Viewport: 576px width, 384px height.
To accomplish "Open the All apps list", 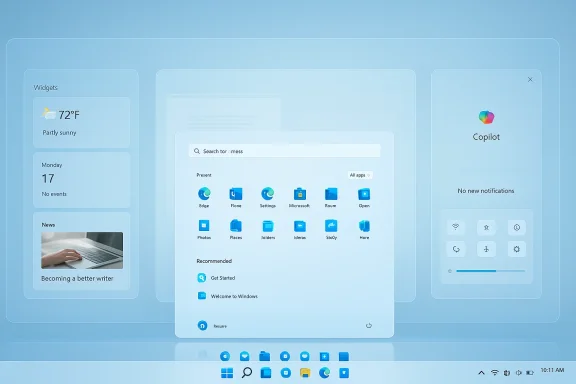I will point(360,175).
